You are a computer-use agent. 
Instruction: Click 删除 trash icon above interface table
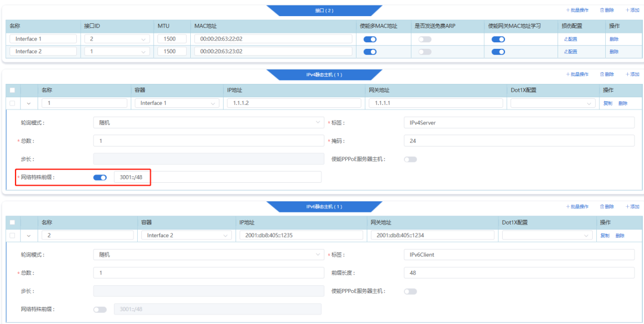click(602, 10)
